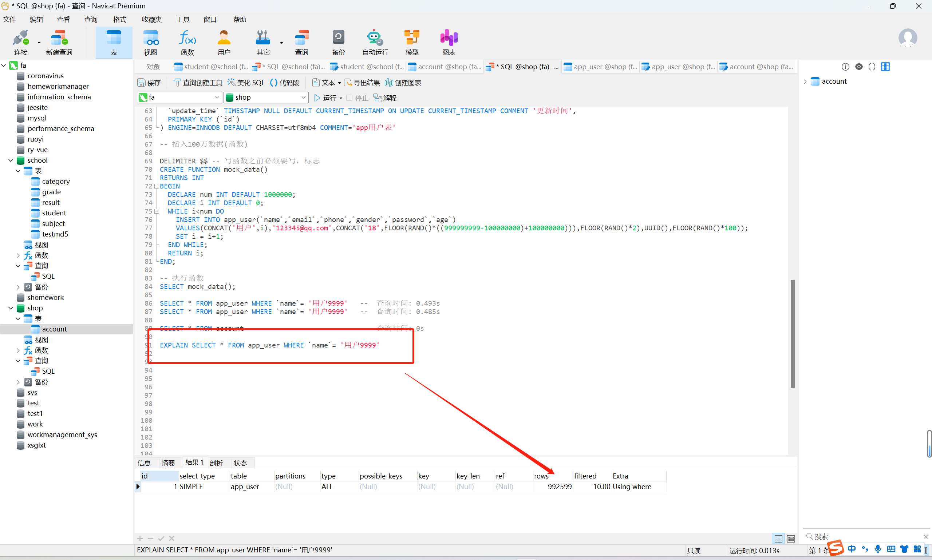The height and width of the screenshot is (560, 932).
Task: Collapse the school database tree node
Action: tap(11, 160)
